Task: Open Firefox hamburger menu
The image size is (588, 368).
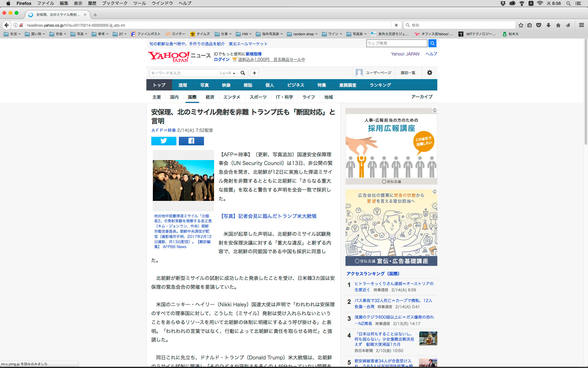Action: (581, 25)
